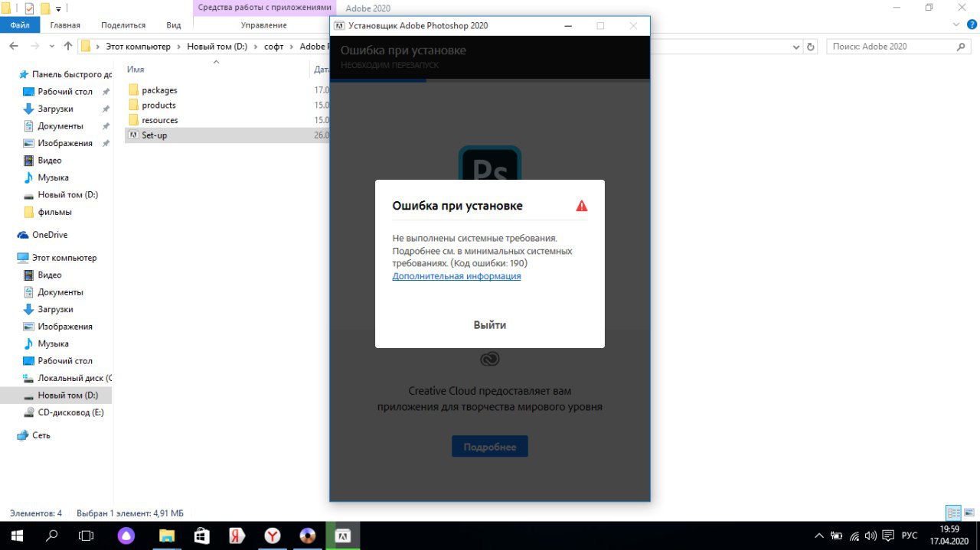Click Новый том (D:) breadcrumb
The height and width of the screenshot is (550, 980).
[217, 47]
